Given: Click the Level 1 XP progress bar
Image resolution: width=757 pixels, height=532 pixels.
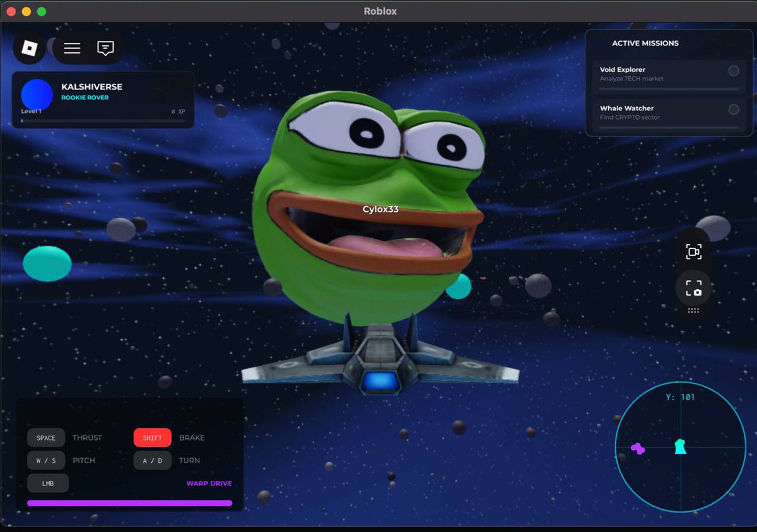Looking at the screenshot, I should (x=103, y=120).
